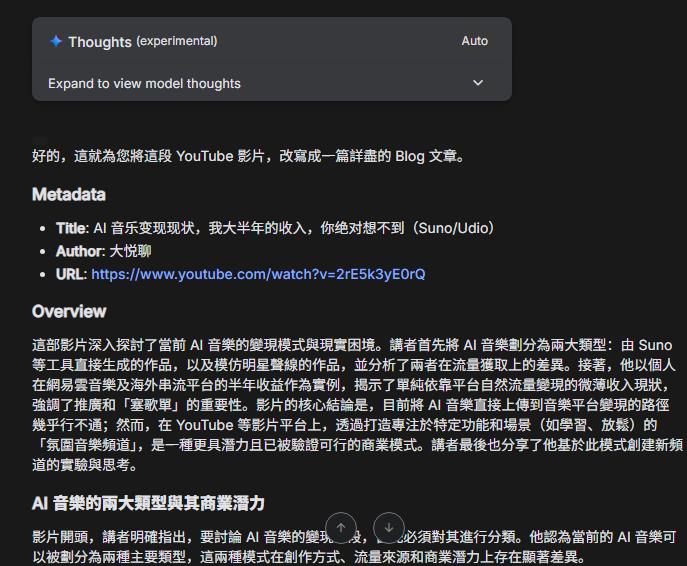The image size is (687, 566).
Task: Click the Title line mentioning Suno/Udio
Action: click(275, 228)
